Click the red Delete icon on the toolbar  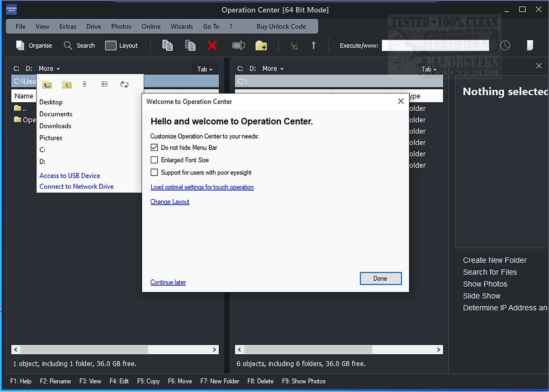coord(213,45)
